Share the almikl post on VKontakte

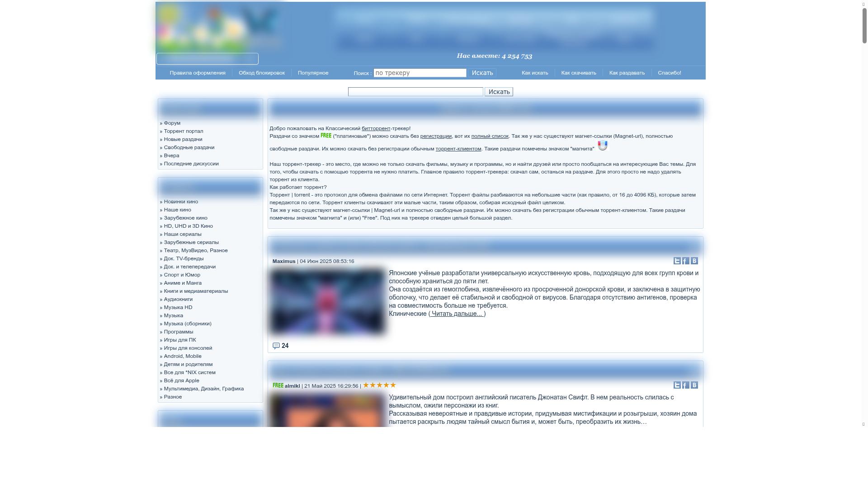694,385
